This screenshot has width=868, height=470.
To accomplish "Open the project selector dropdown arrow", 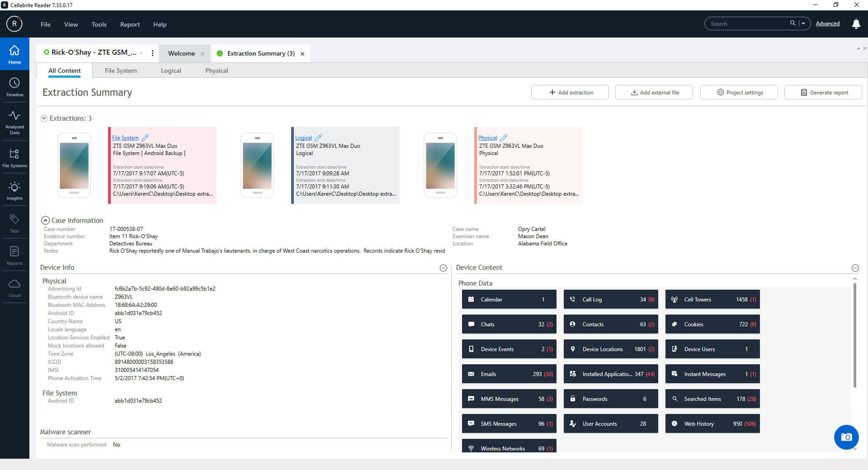I will point(141,53).
